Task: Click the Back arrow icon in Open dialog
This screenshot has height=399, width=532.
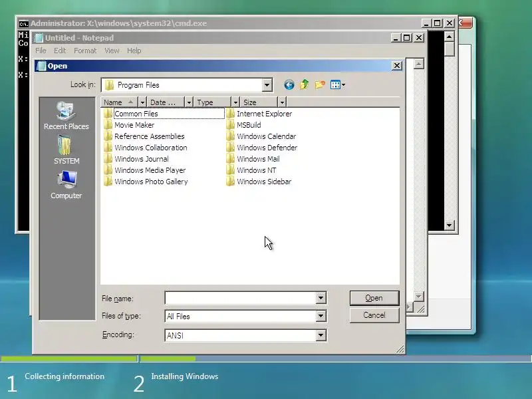Action: point(289,84)
